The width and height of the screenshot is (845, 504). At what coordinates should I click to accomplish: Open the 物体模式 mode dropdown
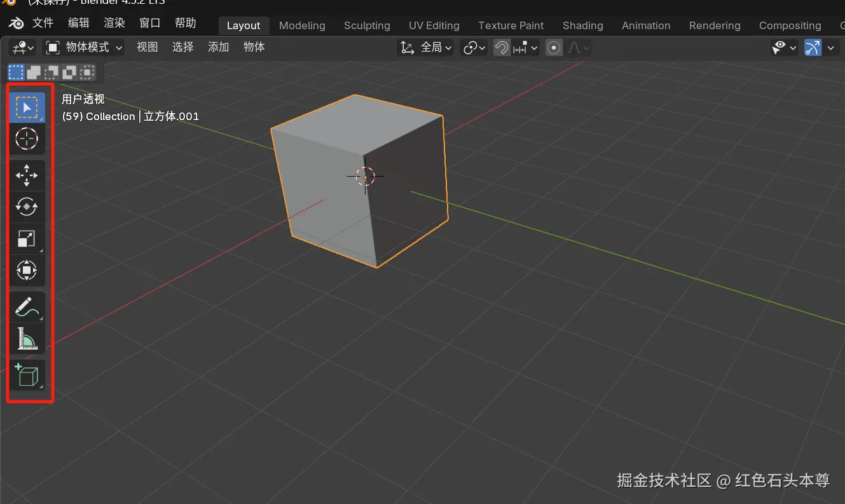point(83,48)
